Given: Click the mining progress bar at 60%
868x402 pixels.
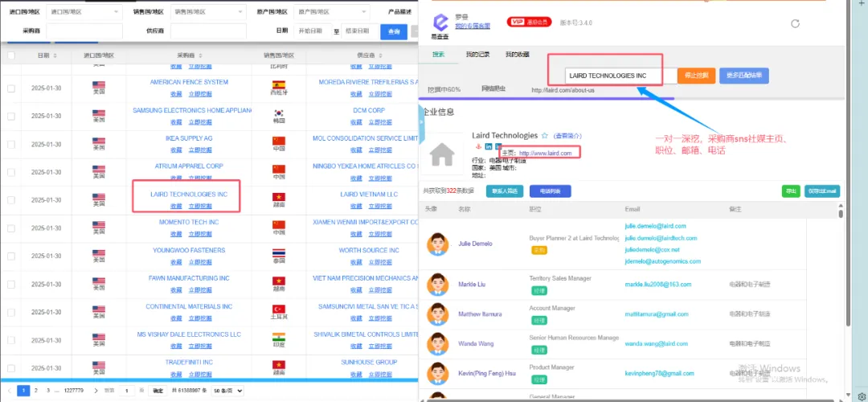Looking at the screenshot, I should [x=633, y=99].
